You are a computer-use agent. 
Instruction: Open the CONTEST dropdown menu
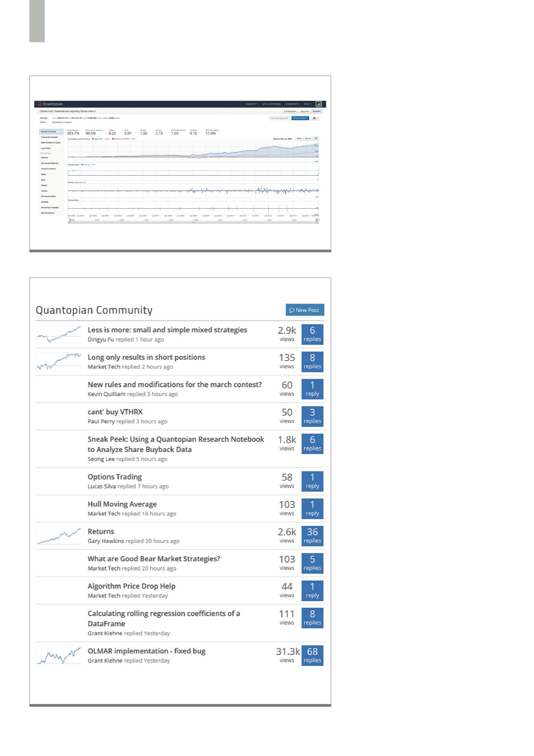[x=252, y=104]
